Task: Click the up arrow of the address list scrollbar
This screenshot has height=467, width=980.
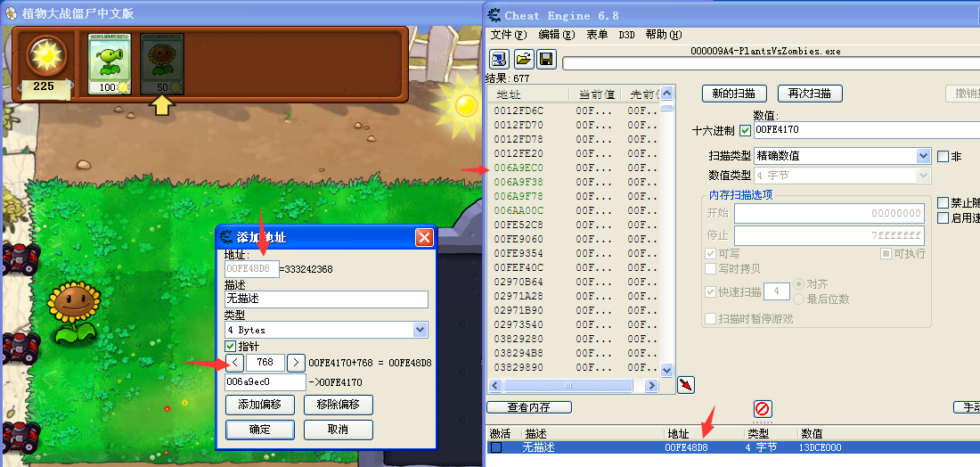Action: click(x=667, y=94)
